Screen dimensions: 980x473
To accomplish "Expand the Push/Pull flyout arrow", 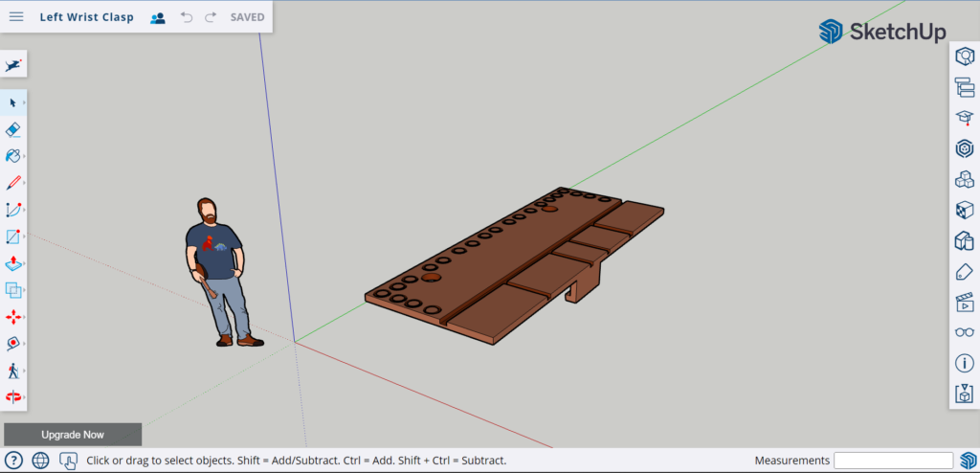I will (x=24, y=263).
